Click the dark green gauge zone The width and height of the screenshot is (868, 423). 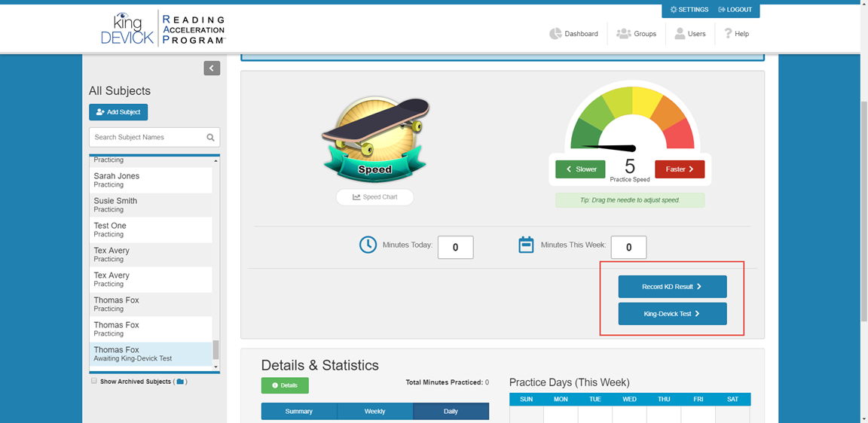[586, 132]
